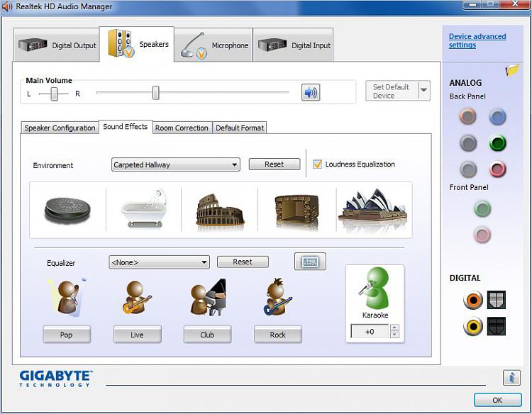Viewport: 532px width, 414px height.
Task: Click the orange back panel jack
Action: pos(467,116)
